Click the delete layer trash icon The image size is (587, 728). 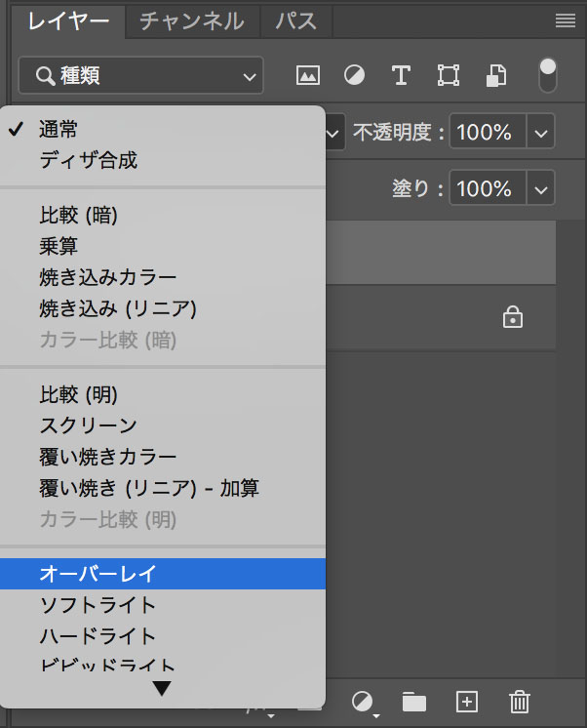coord(520,702)
